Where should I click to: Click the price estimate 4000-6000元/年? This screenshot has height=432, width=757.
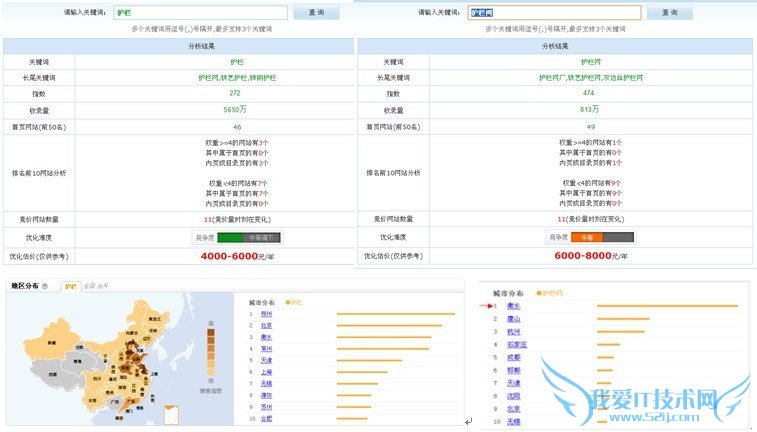237,256
